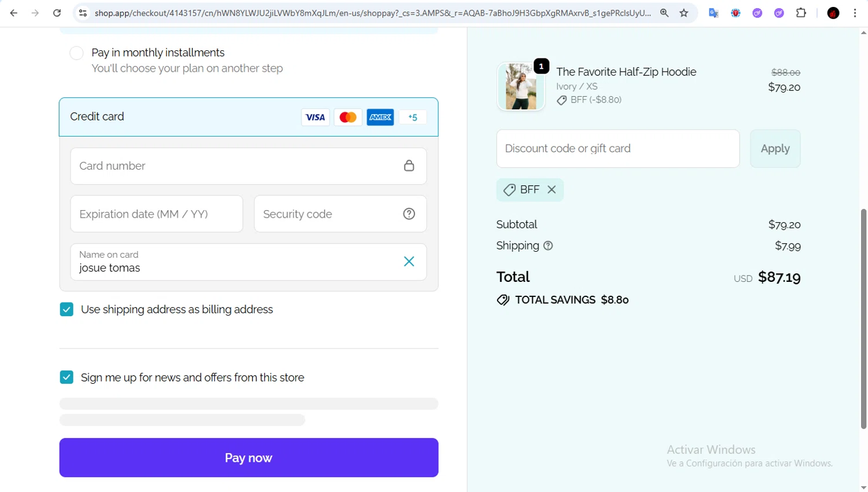
Task: Click the discount tag icon under hoodie
Action: coord(561,100)
